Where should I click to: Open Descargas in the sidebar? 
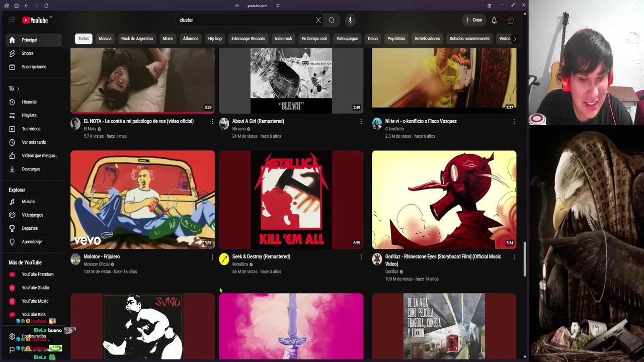33,169
